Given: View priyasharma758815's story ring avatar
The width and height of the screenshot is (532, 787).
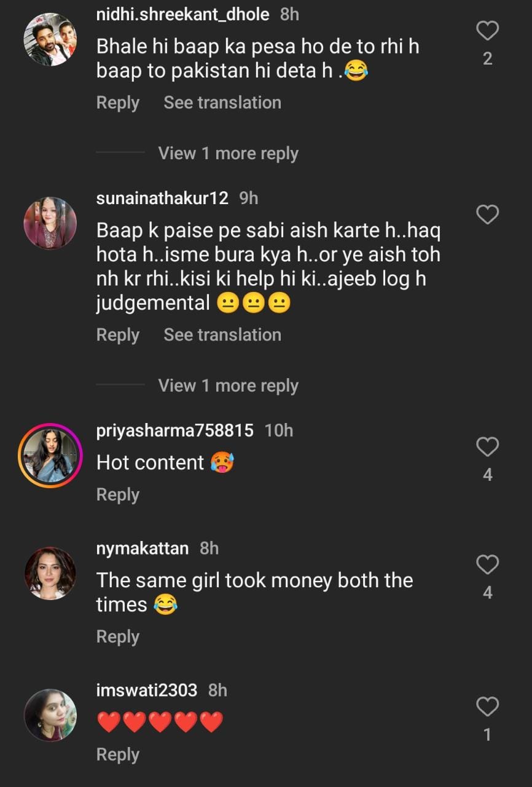Looking at the screenshot, I should [50, 455].
